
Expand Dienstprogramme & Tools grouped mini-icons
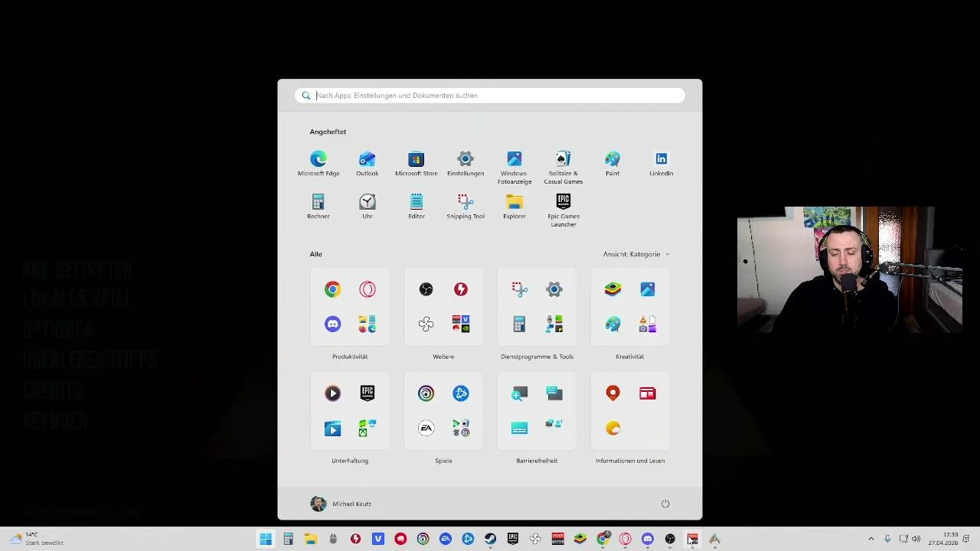click(x=554, y=324)
